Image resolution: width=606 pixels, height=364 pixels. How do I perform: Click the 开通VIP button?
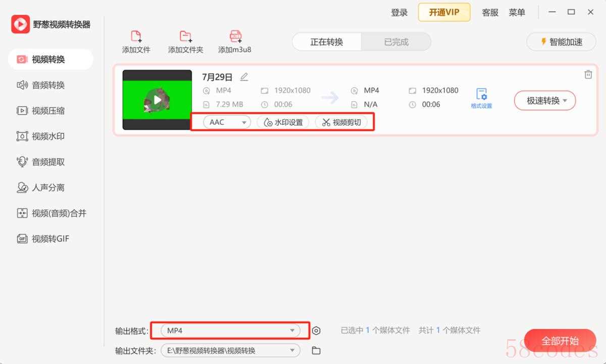point(444,12)
